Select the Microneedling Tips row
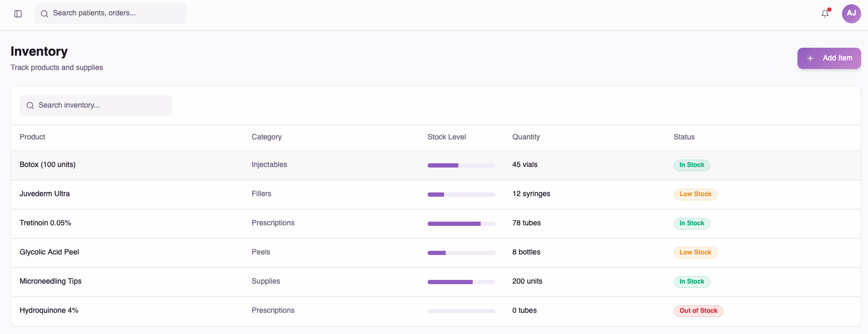Image resolution: width=868 pixels, height=334 pixels. (x=436, y=282)
